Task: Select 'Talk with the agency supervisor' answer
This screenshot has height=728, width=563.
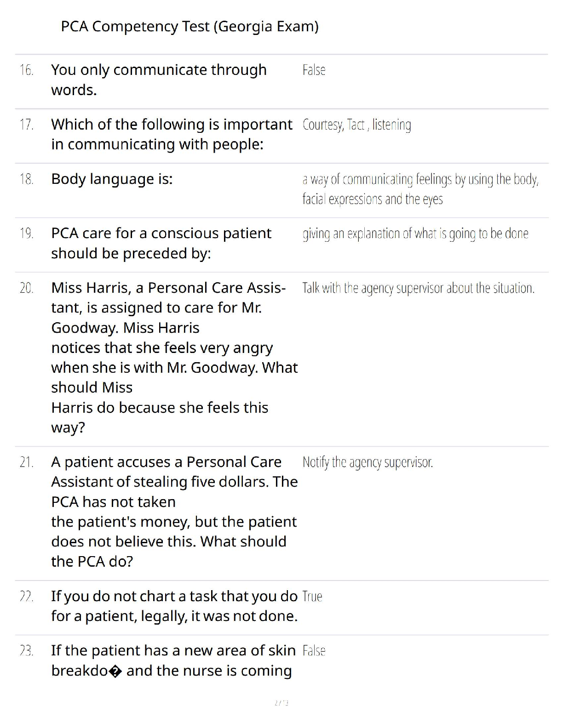Action: click(418, 288)
